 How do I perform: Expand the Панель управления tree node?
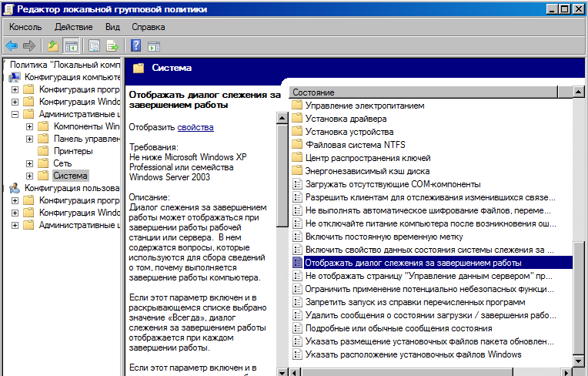tap(30, 139)
